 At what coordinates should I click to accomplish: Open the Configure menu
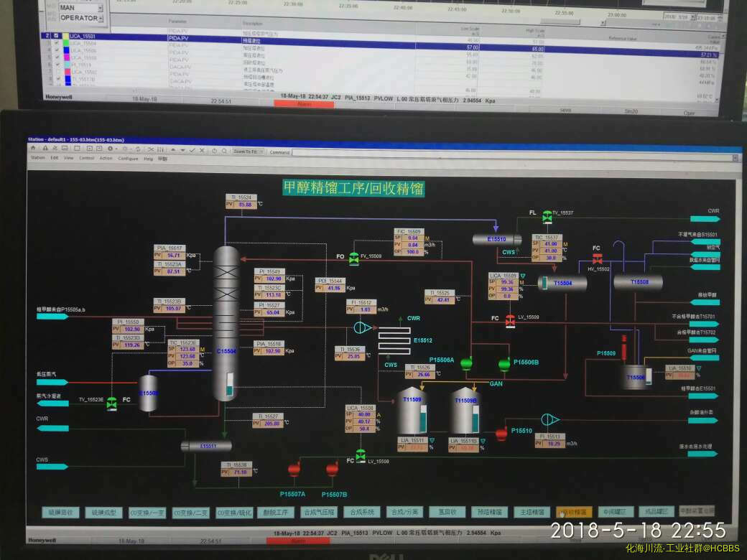click(x=129, y=158)
